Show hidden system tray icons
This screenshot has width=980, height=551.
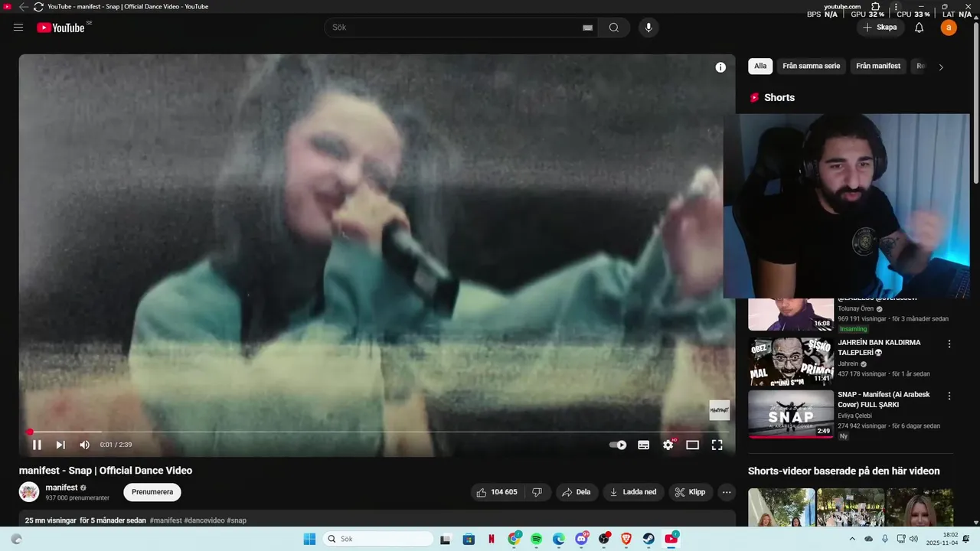(852, 539)
